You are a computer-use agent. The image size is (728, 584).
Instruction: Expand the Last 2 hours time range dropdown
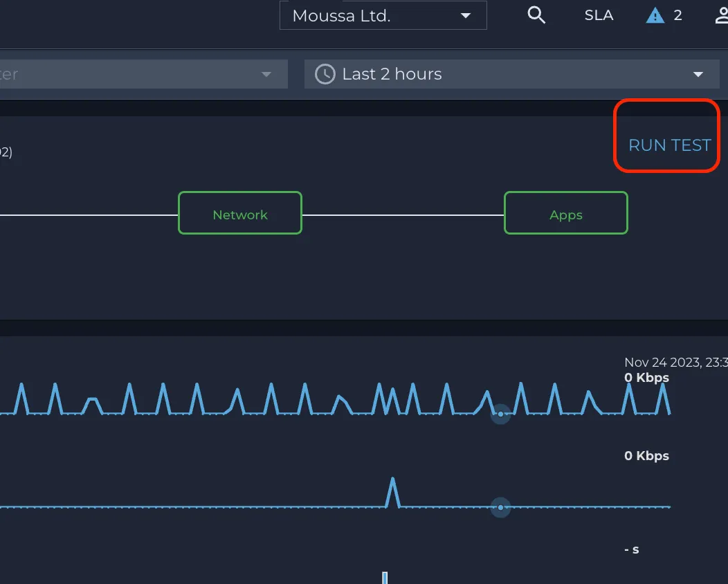coord(511,74)
